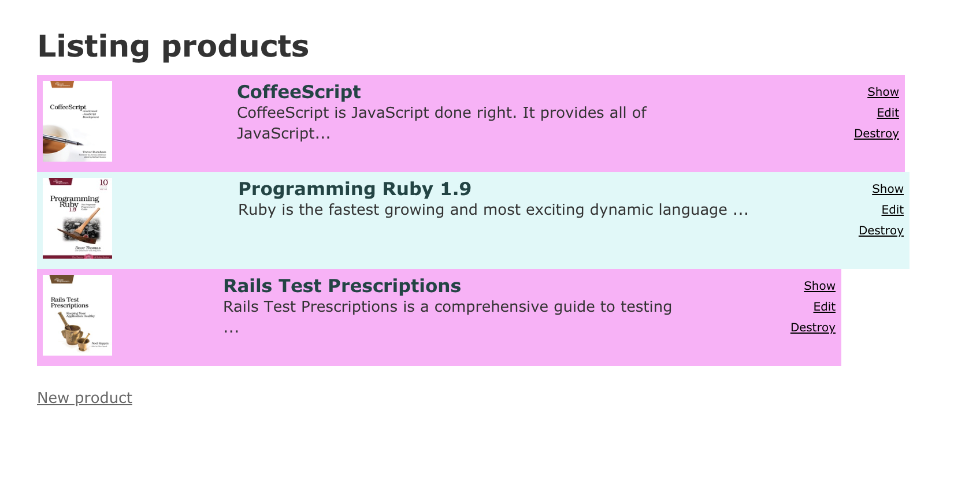Click the Rails Test Prescriptions cover image
This screenshot has width=980, height=493.
click(x=77, y=315)
